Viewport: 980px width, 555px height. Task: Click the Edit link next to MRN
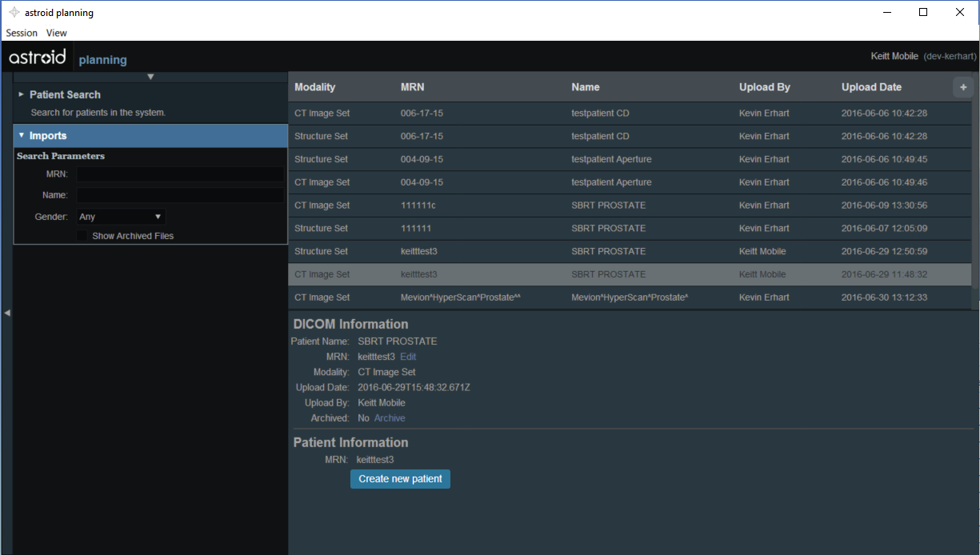point(408,357)
